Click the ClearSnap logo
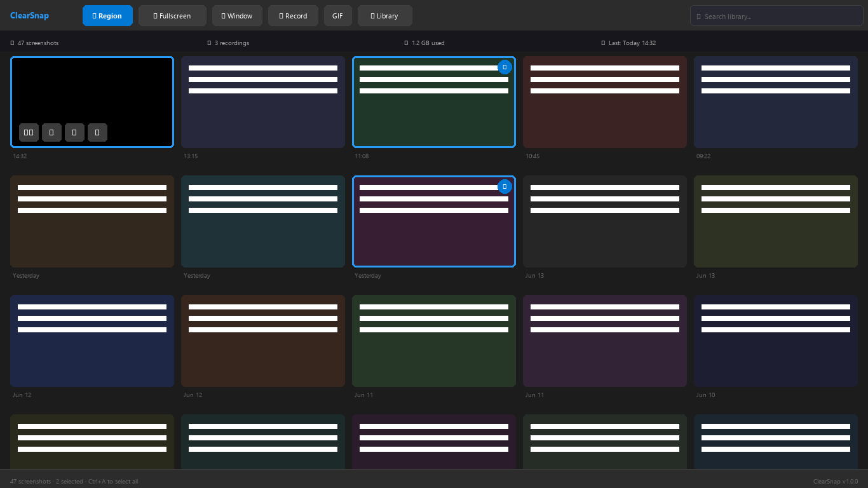868x488 pixels. click(29, 16)
